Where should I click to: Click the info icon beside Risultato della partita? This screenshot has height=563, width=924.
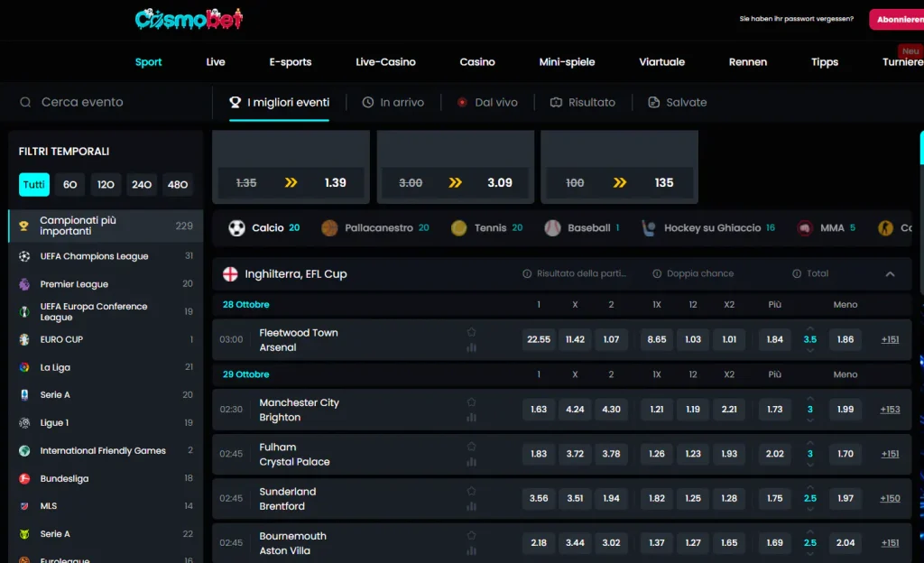point(527,274)
